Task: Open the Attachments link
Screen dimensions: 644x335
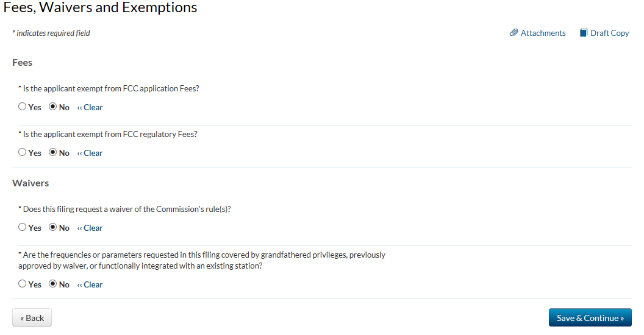Action: 543,33
